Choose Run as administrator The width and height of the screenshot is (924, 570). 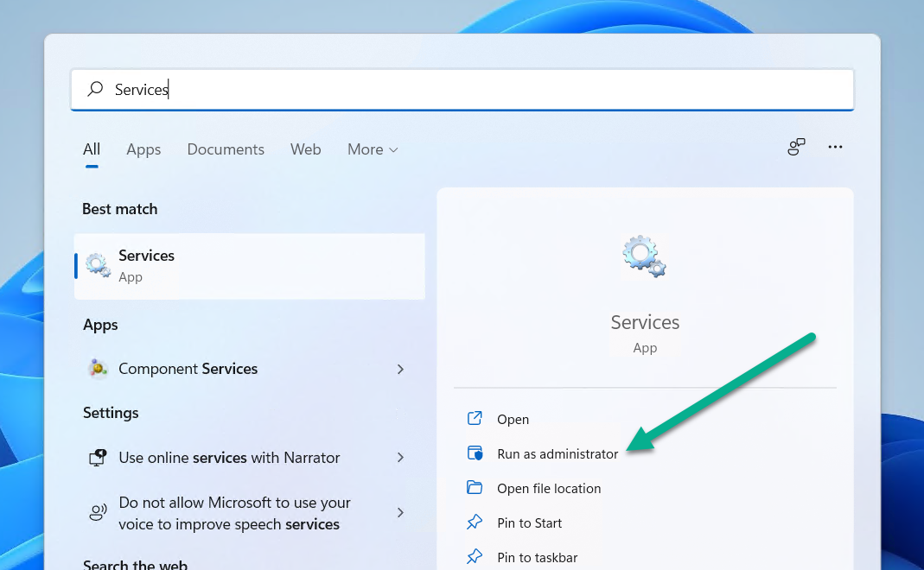tap(558, 454)
